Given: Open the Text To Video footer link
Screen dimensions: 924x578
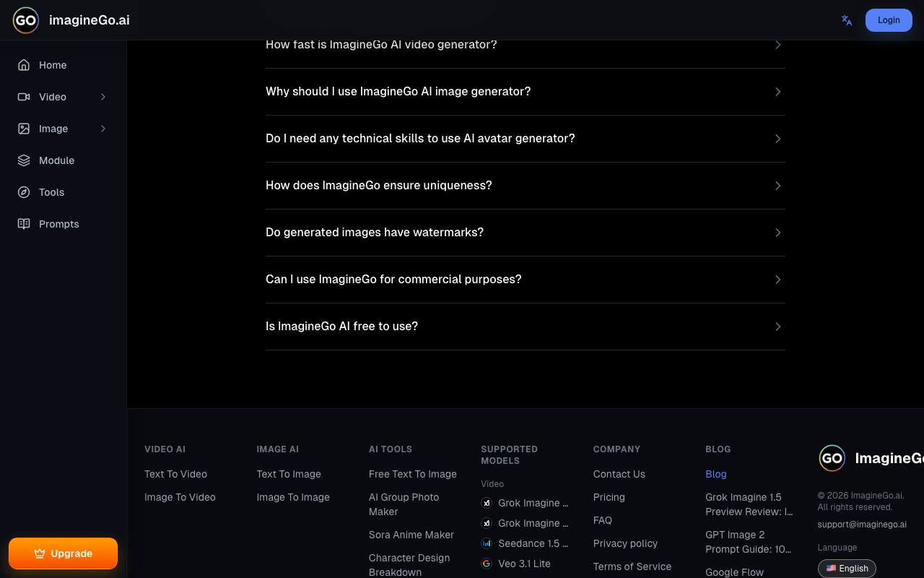Looking at the screenshot, I should pos(175,474).
